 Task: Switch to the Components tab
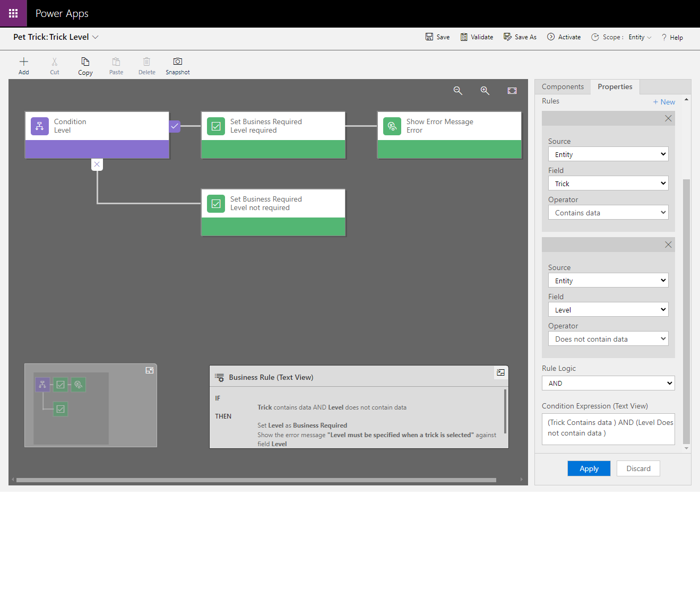[x=563, y=86]
